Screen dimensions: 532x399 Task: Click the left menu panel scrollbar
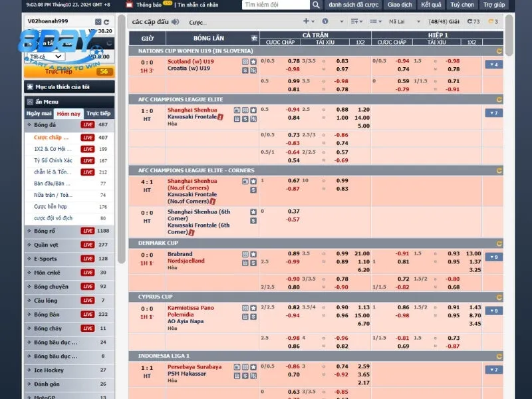coord(122,139)
